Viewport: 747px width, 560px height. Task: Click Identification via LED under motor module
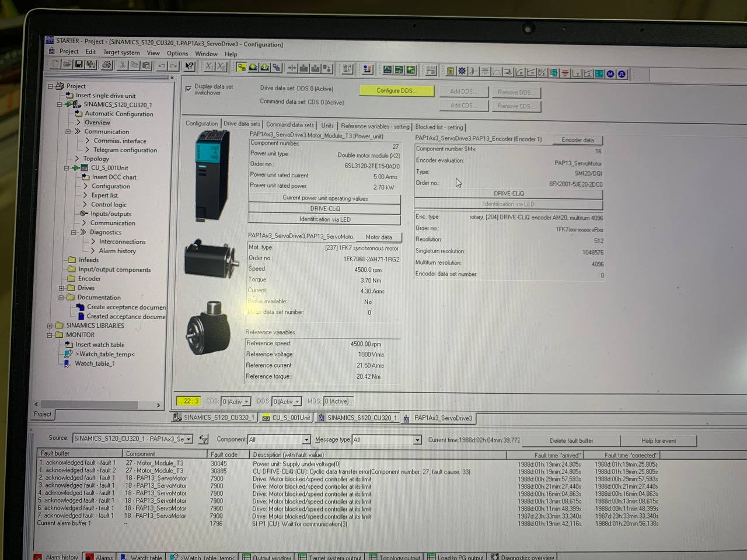pyautogui.click(x=324, y=219)
